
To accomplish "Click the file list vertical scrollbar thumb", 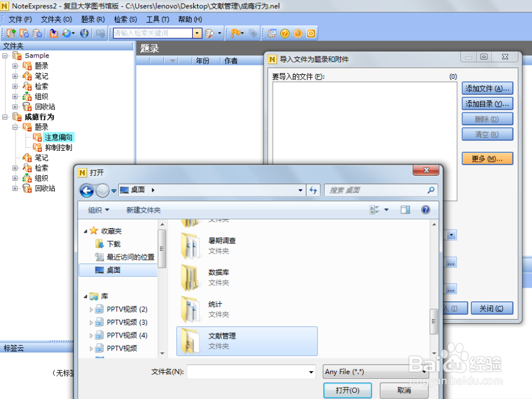I will point(433,321).
